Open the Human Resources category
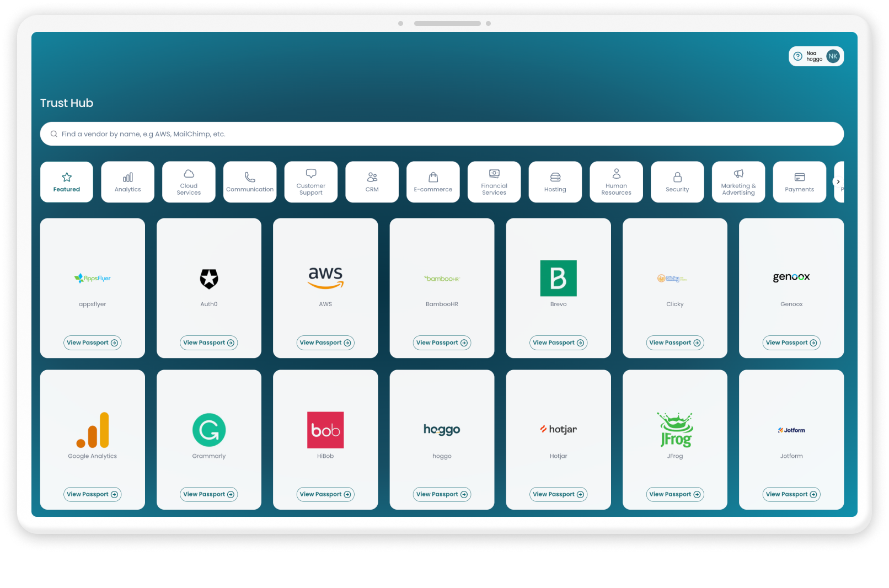889x588 pixels. coord(617,182)
